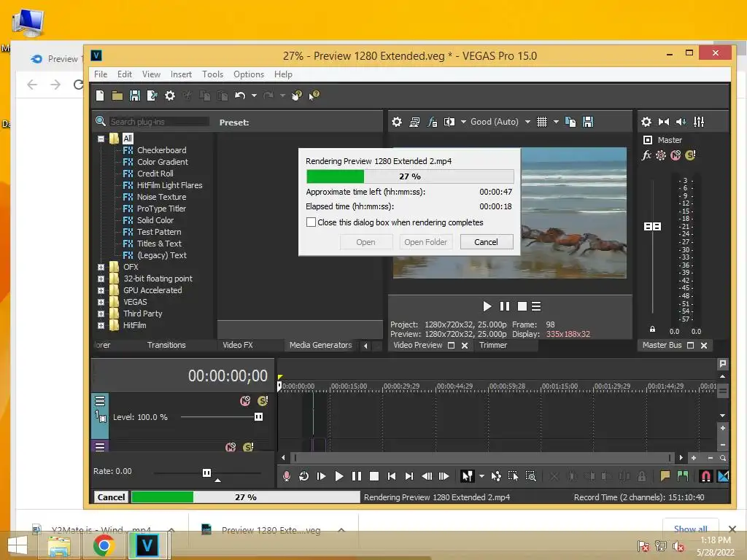Toggle auto crossfades icon at toolbar end
The width and height of the screenshot is (747, 560).
point(723,476)
